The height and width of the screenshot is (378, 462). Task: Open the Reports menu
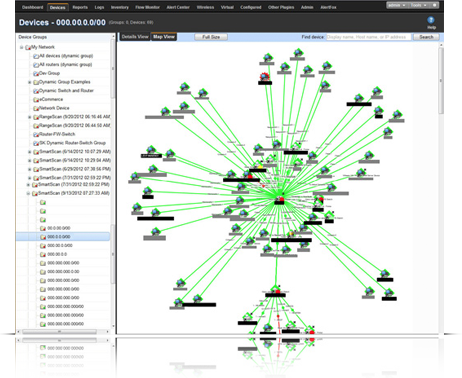80,7
